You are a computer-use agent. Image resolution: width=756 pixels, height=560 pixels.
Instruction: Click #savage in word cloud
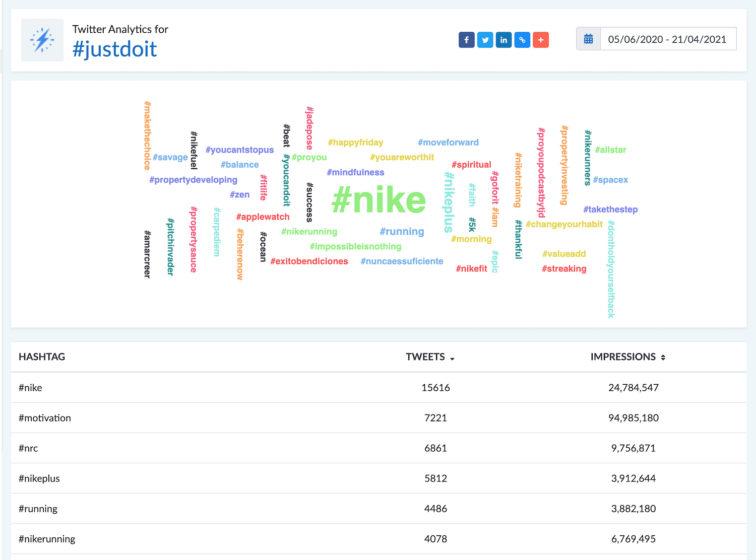170,157
